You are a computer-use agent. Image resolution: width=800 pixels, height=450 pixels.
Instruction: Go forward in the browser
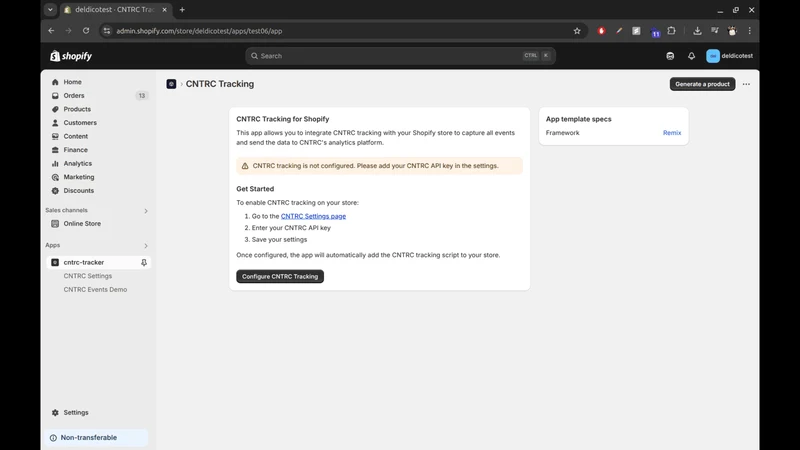click(68, 31)
